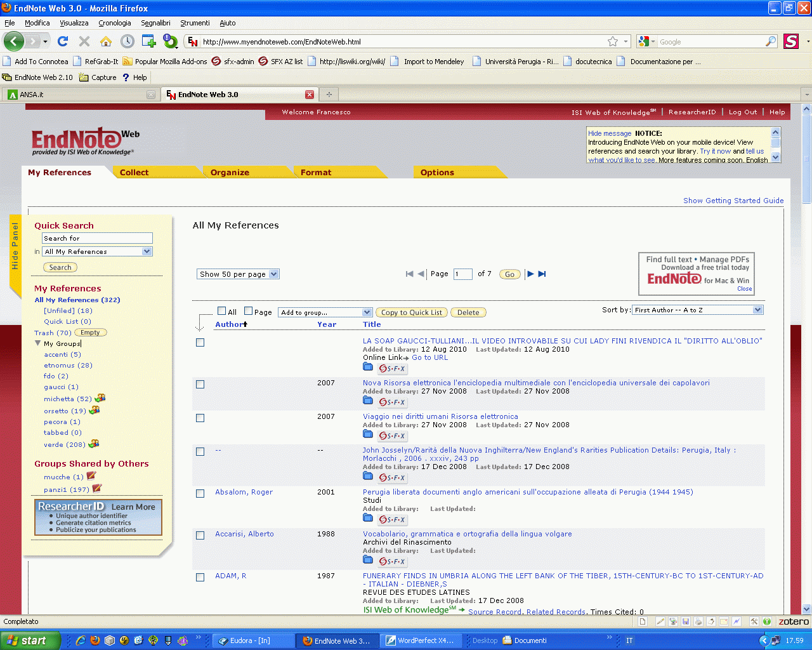Viewport: 812px width, 650px height.
Task: Go to the browser home page
Action: [x=106, y=41]
